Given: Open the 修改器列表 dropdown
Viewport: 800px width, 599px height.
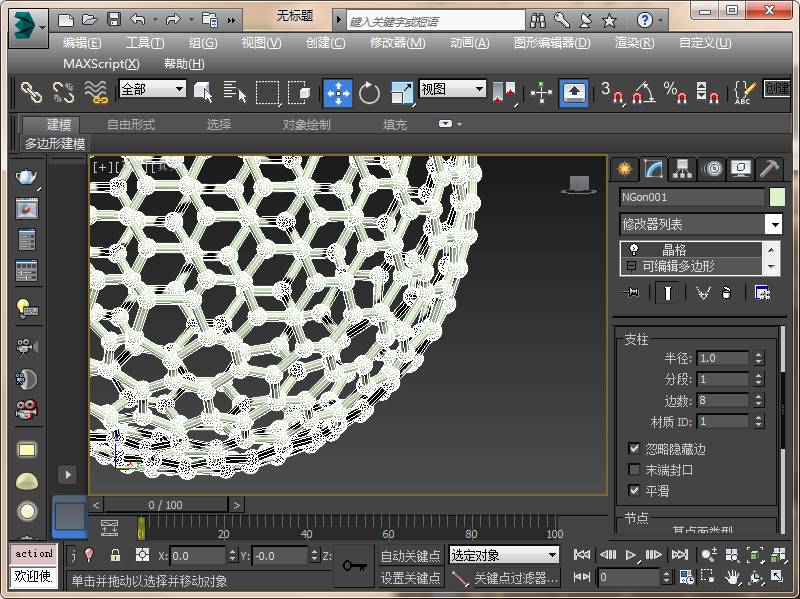Looking at the screenshot, I should point(774,224).
